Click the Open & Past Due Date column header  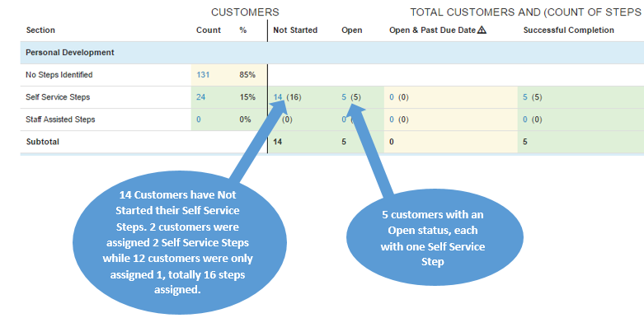[432, 30]
